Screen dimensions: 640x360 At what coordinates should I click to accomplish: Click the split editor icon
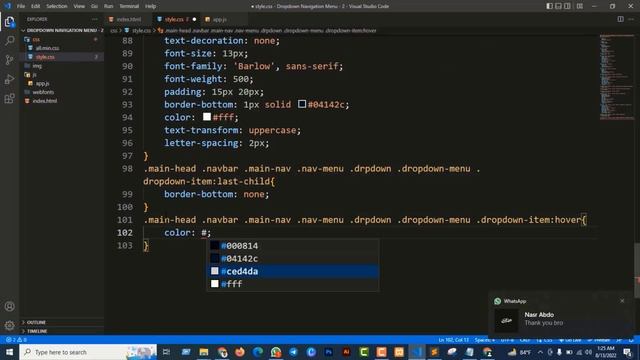(x=620, y=19)
